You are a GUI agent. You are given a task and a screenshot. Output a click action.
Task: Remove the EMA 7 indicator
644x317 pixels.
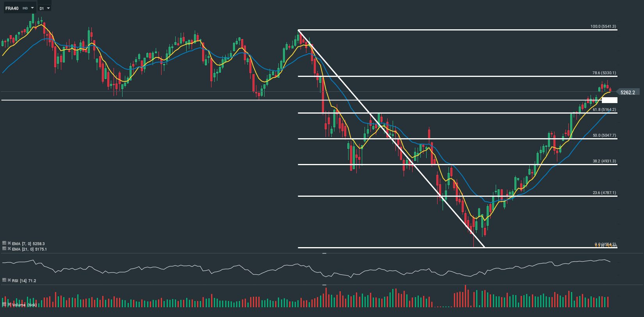9,243
